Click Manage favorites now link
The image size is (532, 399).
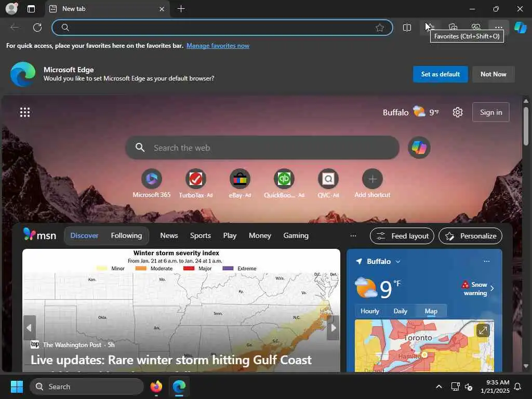point(218,46)
